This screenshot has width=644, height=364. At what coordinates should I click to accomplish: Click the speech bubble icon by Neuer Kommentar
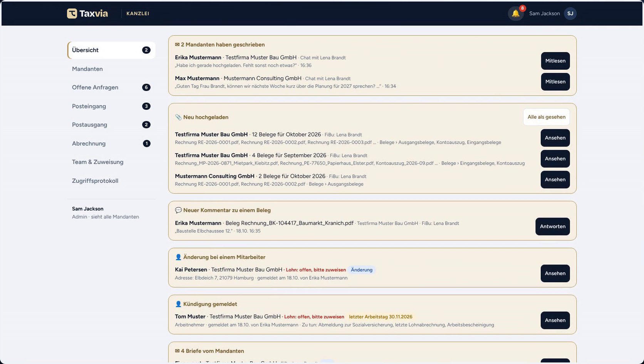click(x=178, y=210)
